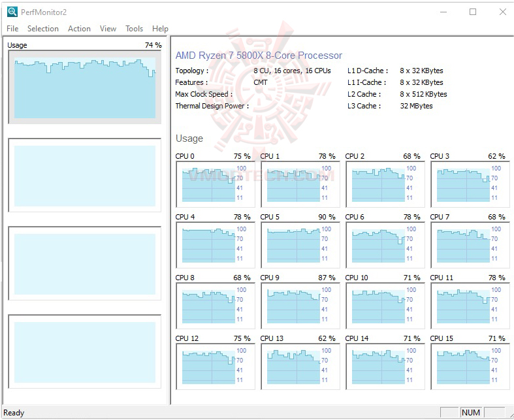This screenshot has height=420, width=514.
Task: Click the CPU 14 usage graph
Action: (x=385, y=366)
